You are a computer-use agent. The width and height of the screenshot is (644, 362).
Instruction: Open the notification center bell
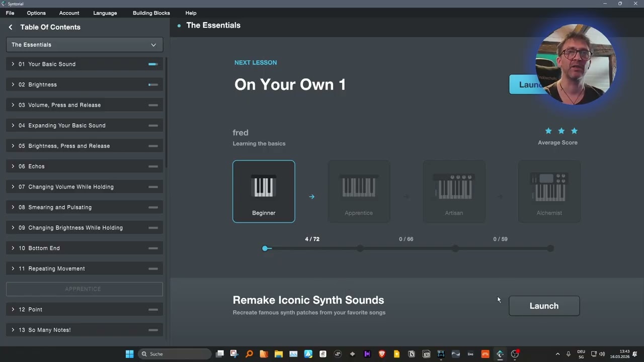point(635,354)
